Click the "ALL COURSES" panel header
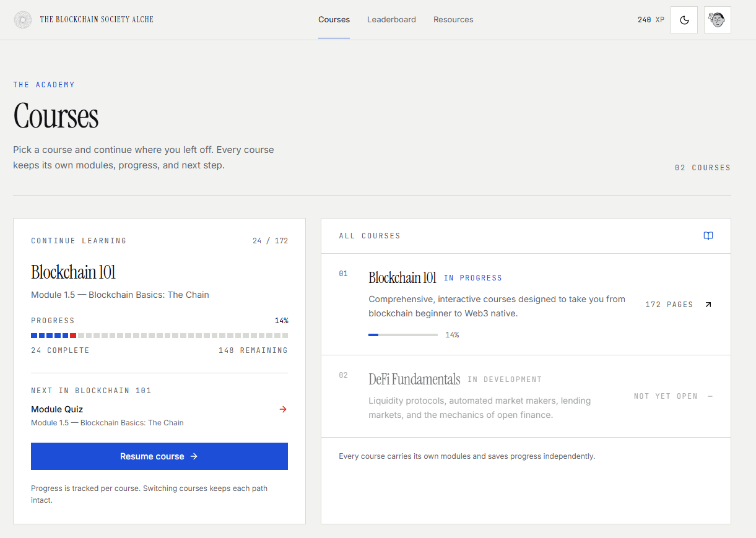 coord(370,236)
